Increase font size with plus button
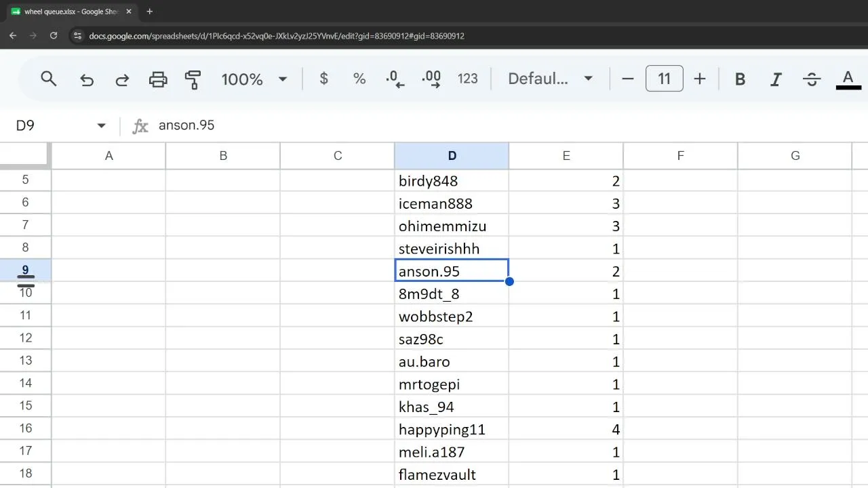 [700, 79]
